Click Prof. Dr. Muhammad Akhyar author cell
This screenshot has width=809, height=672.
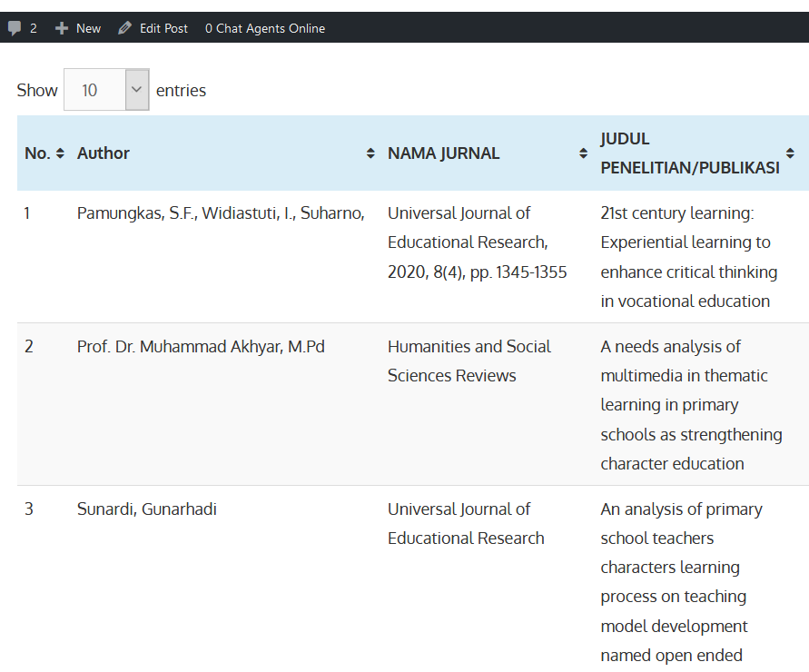tap(201, 347)
